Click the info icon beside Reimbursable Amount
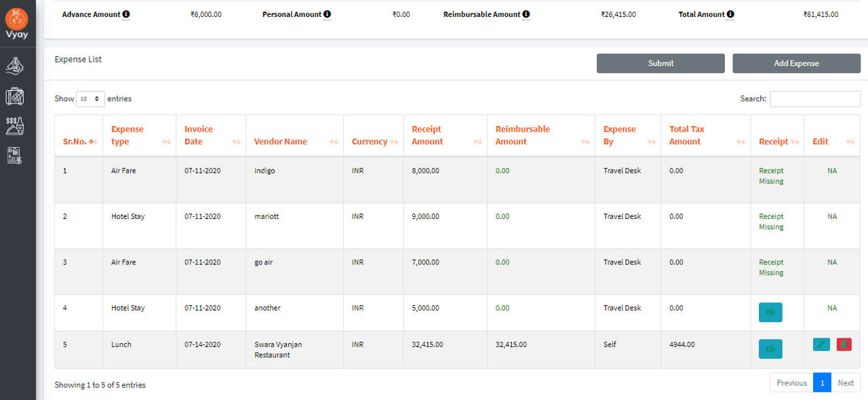 [526, 14]
